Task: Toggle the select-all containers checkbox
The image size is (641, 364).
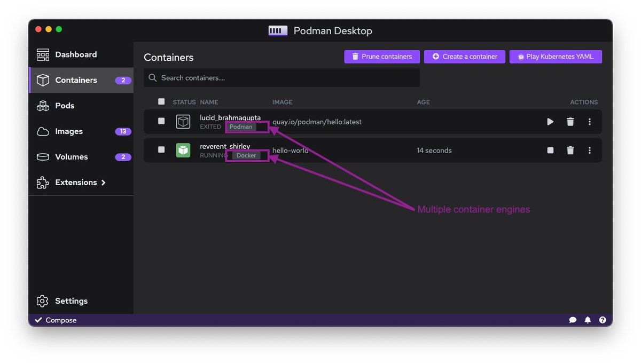Action: [x=161, y=101]
